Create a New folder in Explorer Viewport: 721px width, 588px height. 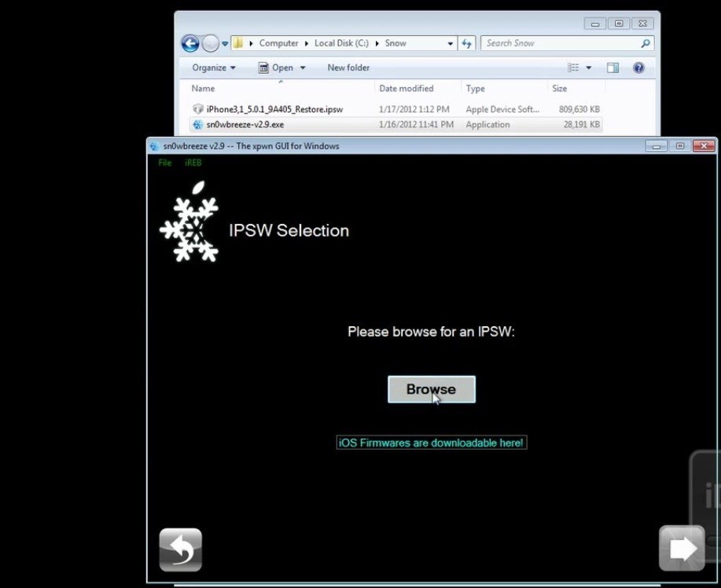pyautogui.click(x=348, y=68)
